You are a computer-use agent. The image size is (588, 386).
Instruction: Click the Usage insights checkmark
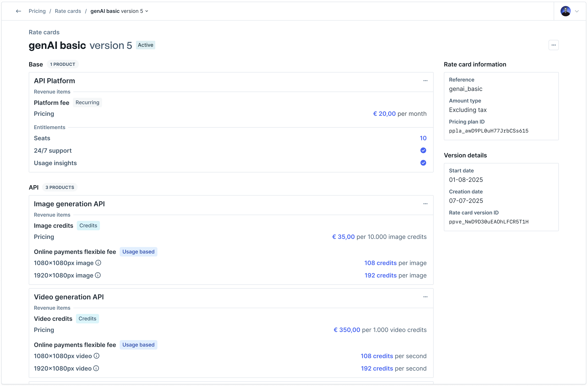tap(423, 163)
